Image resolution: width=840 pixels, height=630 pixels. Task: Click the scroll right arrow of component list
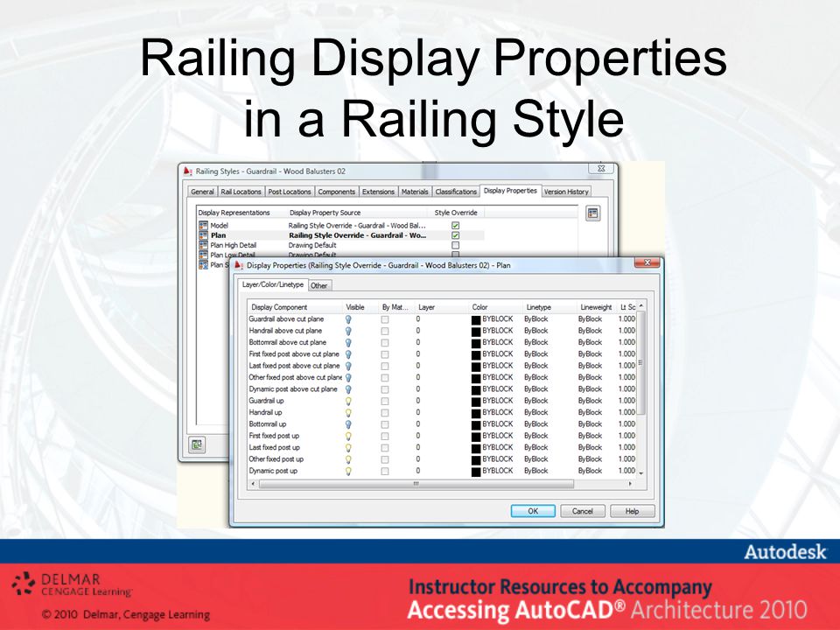coord(631,484)
